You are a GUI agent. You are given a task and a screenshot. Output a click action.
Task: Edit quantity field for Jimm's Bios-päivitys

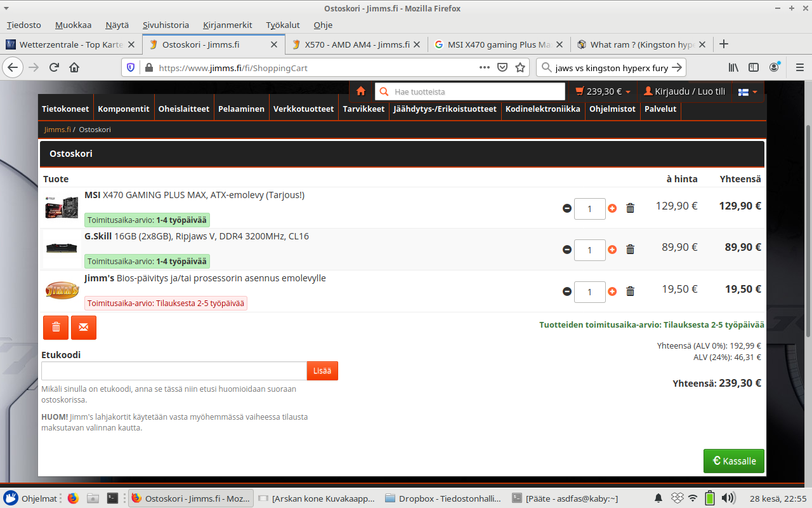(590, 291)
